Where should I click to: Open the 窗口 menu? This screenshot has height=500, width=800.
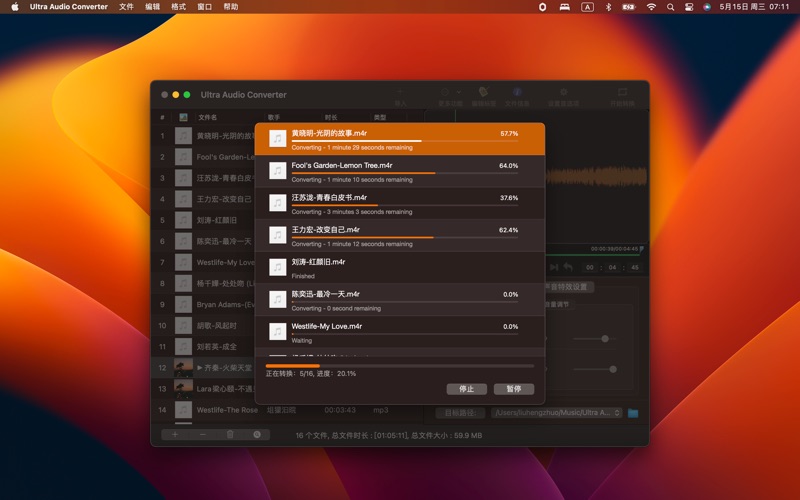(x=204, y=7)
